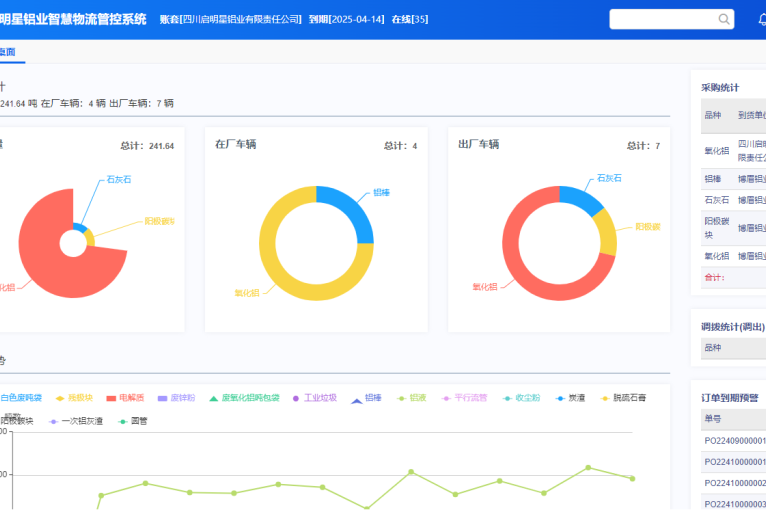This screenshot has width=766, height=510.
Task: Click the 单号 column header
Action: (713, 419)
